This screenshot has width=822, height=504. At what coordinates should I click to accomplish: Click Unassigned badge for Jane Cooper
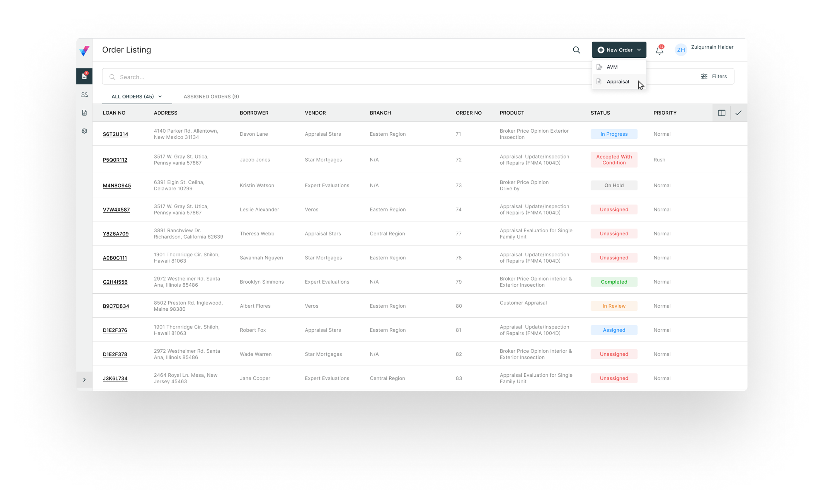pos(614,378)
